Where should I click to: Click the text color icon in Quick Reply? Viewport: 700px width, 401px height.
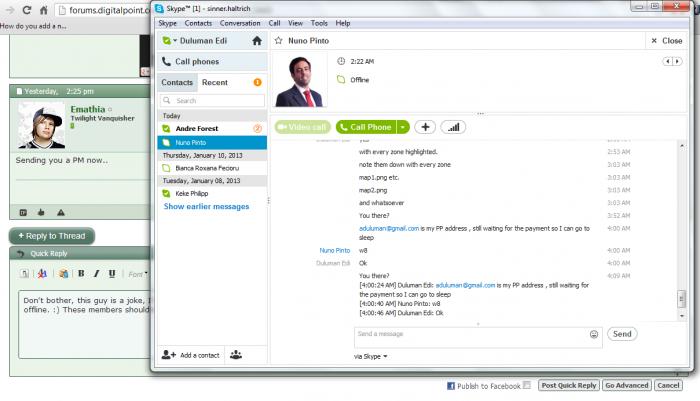click(x=42, y=273)
